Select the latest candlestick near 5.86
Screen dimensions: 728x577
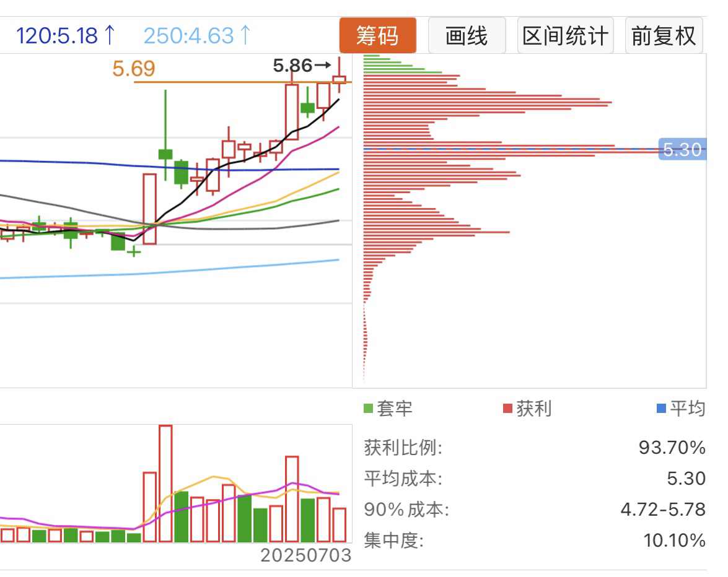point(340,79)
